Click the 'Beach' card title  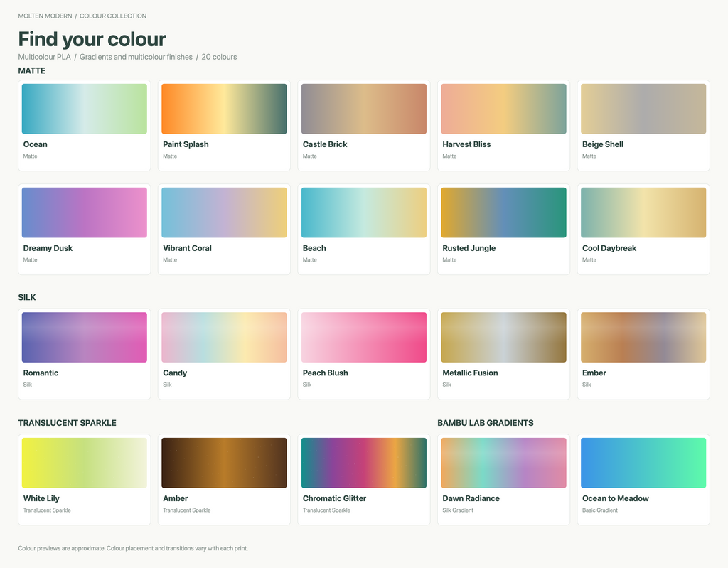(314, 249)
